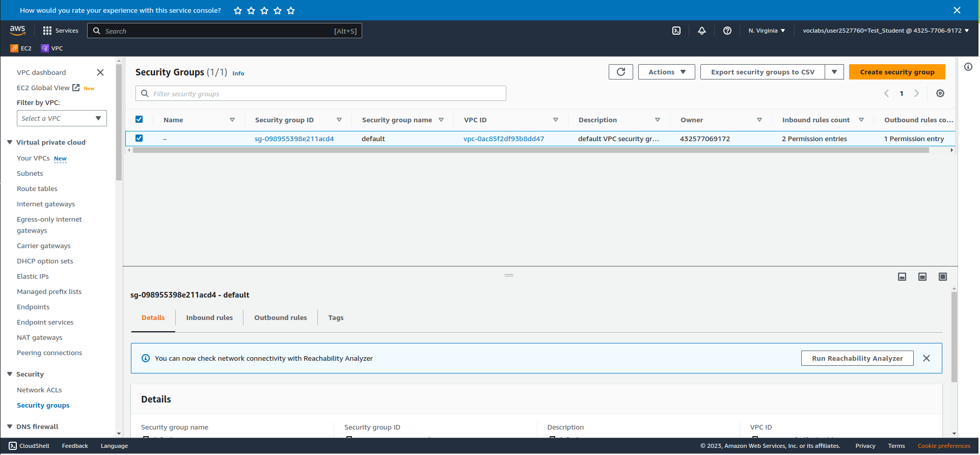Open the sg-098955398e211acd4 link
The width and height of the screenshot is (980, 455).
(x=294, y=139)
